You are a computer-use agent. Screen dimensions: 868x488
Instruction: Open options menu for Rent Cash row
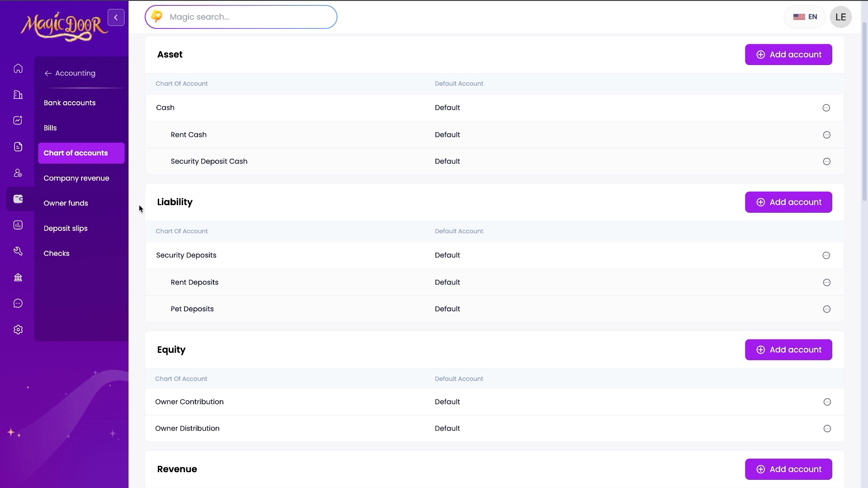click(x=826, y=135)
